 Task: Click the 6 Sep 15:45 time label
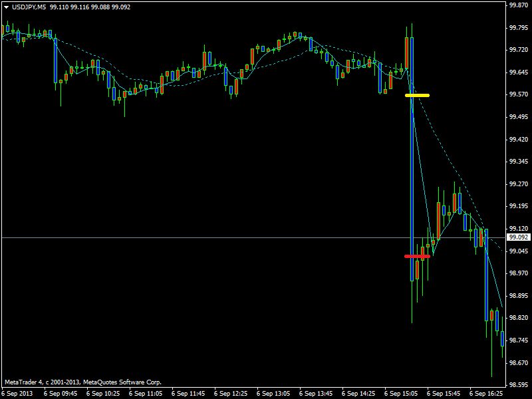point(444,394)
